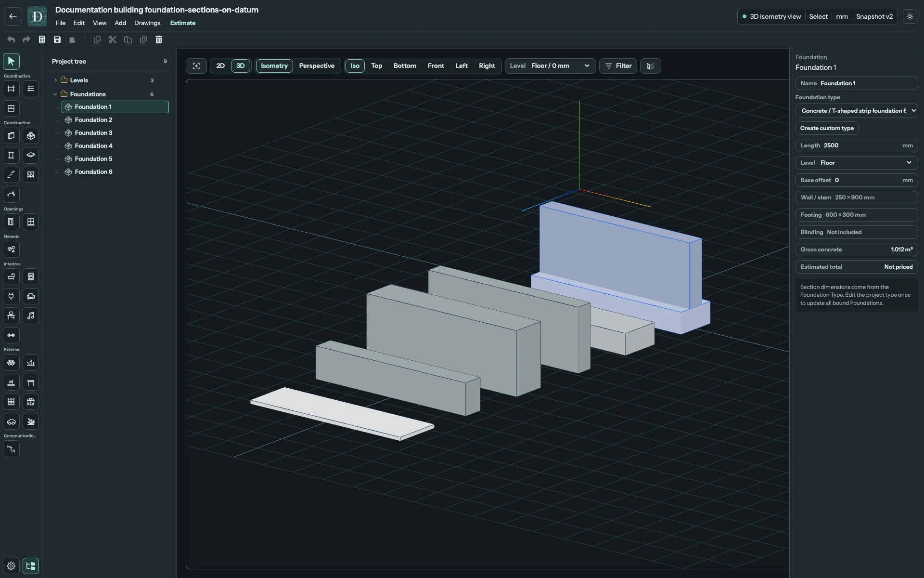Choose the swimming pool tool under Exterior
The image size is (924, 578).
(x=11, y=382)
